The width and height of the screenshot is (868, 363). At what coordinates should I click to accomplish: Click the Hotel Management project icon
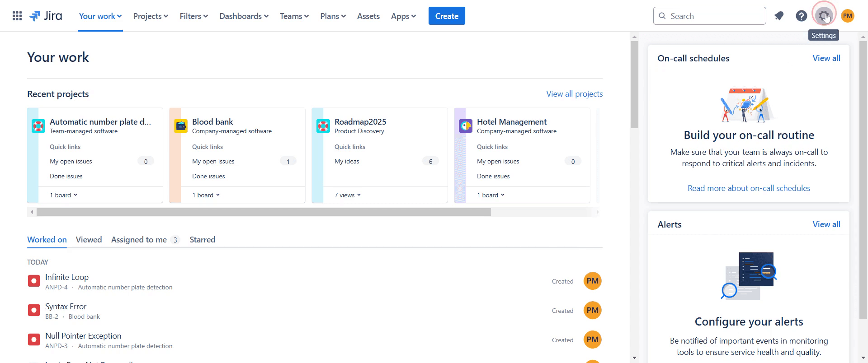[466, 126]
